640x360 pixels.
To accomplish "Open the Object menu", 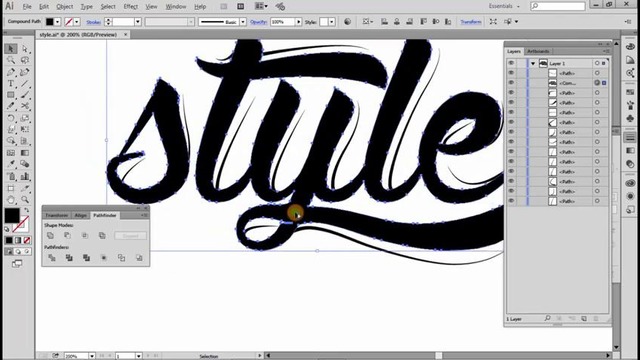I will 65,7.
